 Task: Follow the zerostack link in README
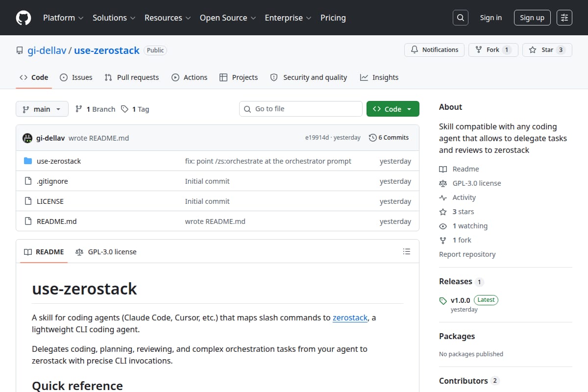click(350, 318)
